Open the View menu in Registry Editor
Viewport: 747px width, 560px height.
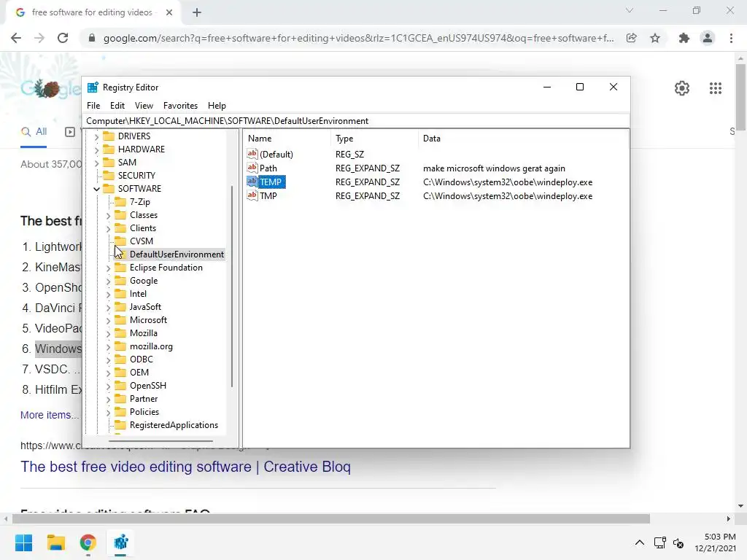(x=144, y=106)
